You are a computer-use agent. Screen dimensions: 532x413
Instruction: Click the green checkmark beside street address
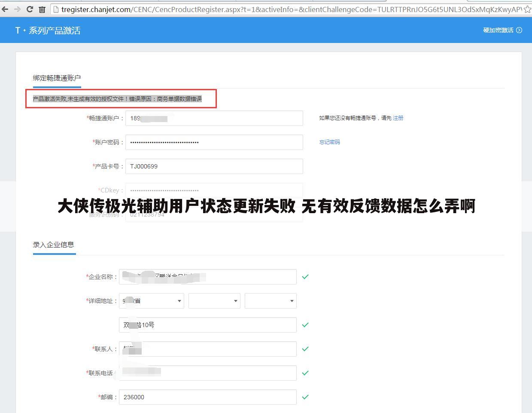(x=305, y=325)
